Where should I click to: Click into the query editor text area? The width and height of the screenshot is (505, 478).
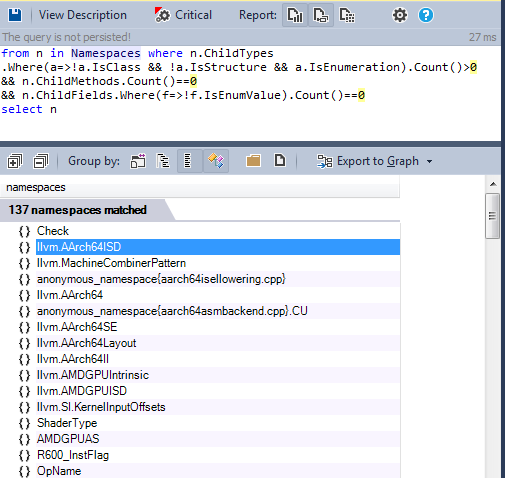250,93
